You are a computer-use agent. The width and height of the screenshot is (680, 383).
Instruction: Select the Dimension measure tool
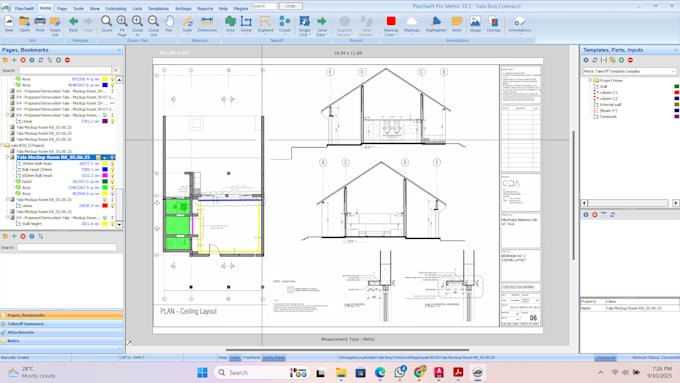(x=207, y=21)
